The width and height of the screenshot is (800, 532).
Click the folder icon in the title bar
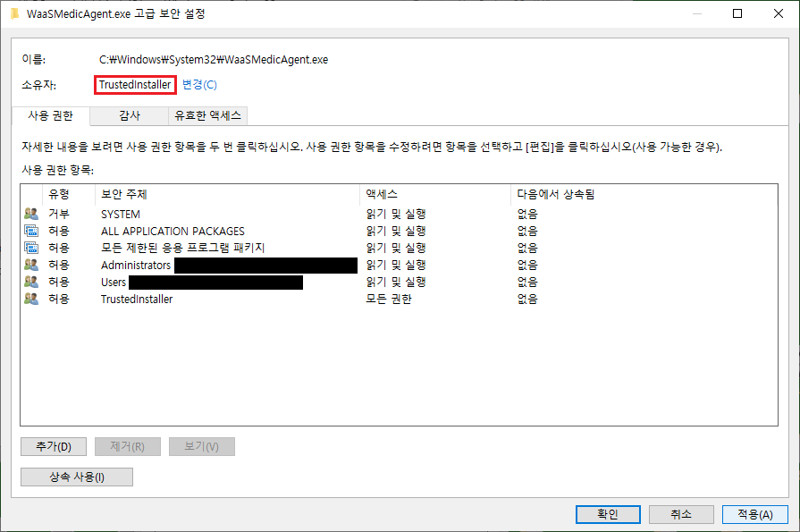tap(15, 13)
